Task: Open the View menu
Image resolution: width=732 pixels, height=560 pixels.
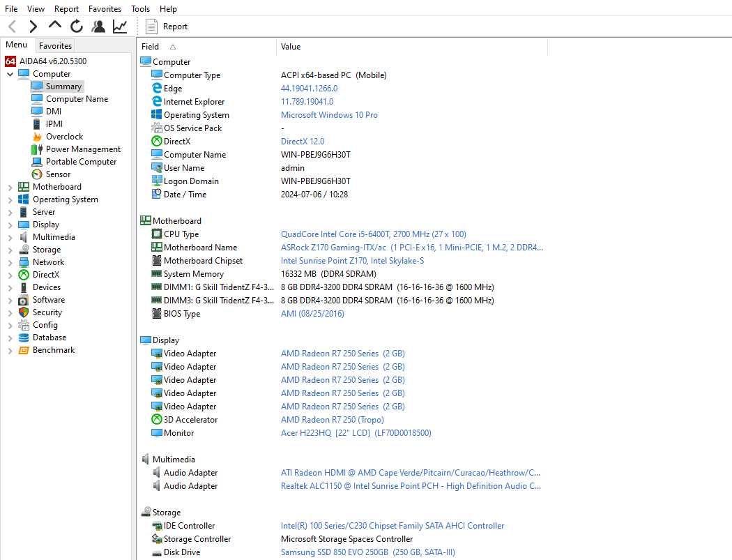Action: pyautogui.click(x=36, y=9)
